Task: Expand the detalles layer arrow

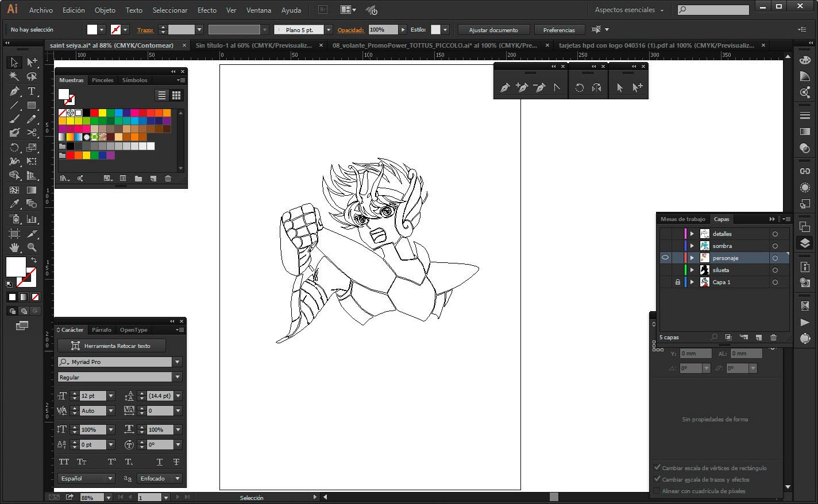Action: (x=692, y=234)
